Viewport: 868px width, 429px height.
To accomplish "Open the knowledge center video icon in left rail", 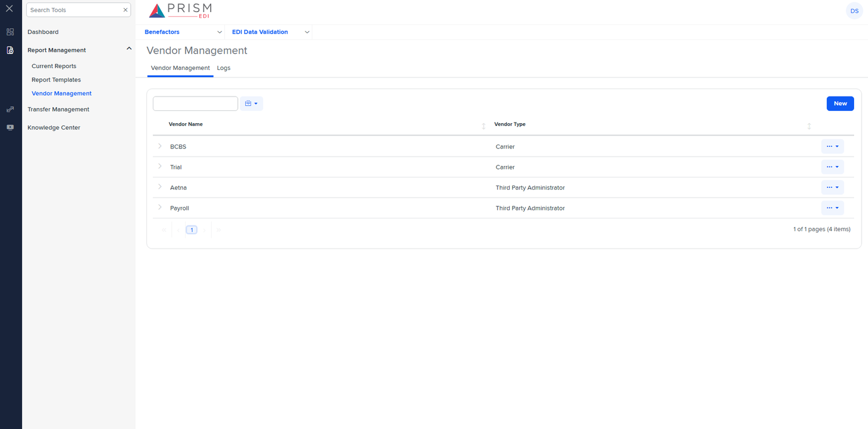I will [10, 127].
